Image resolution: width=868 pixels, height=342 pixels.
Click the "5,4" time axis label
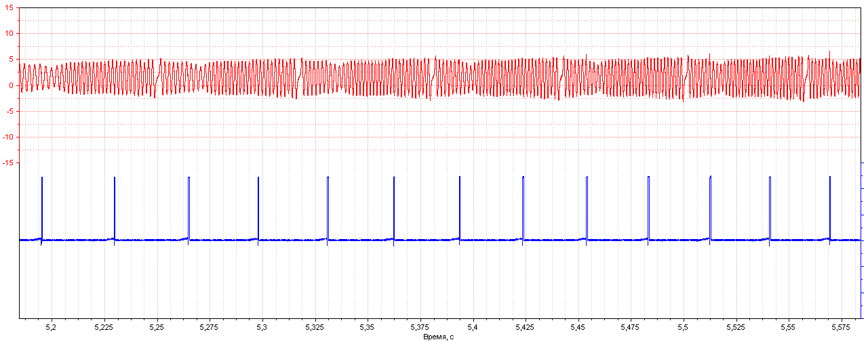(473, 327)
